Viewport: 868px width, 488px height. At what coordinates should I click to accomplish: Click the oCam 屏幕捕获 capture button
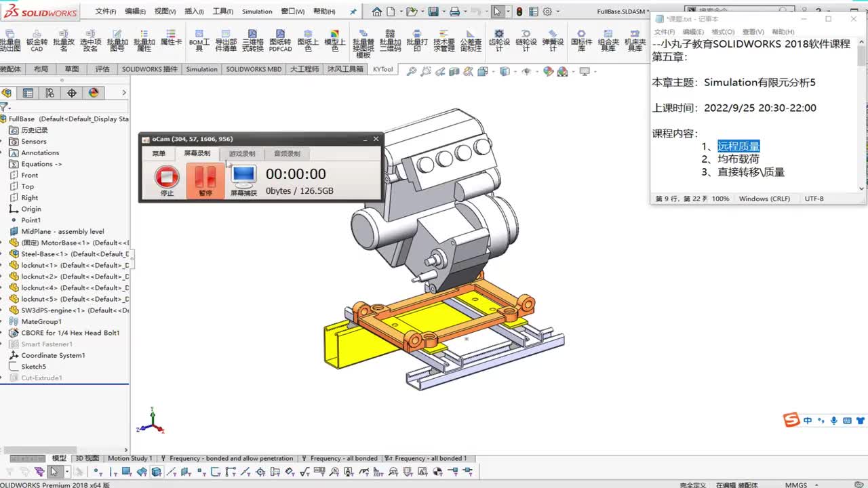pyautogui.click(x=243, y=181)
